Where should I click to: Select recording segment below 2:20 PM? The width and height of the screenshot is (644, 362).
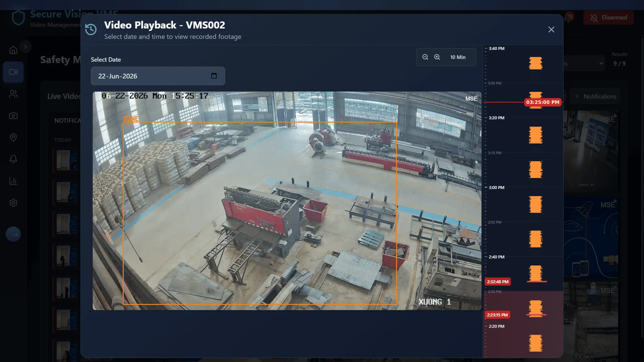535,343
